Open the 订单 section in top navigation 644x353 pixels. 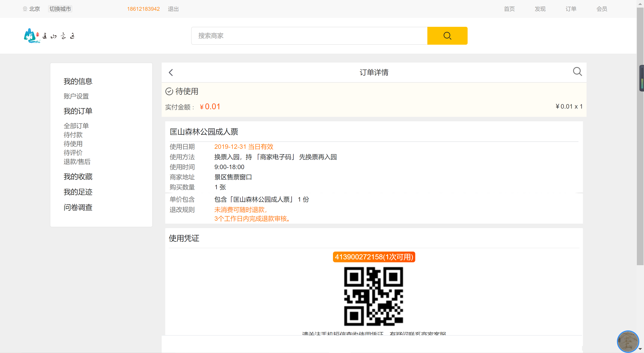(x=571, y=9)
